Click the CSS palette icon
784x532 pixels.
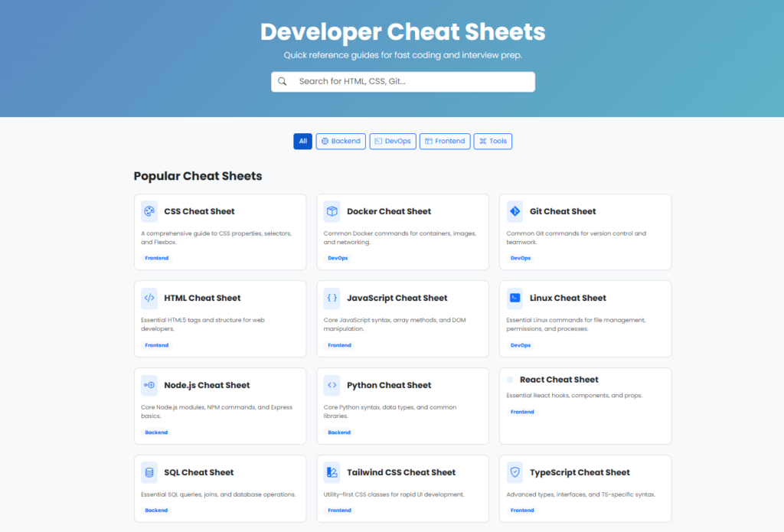coord(149,211)
